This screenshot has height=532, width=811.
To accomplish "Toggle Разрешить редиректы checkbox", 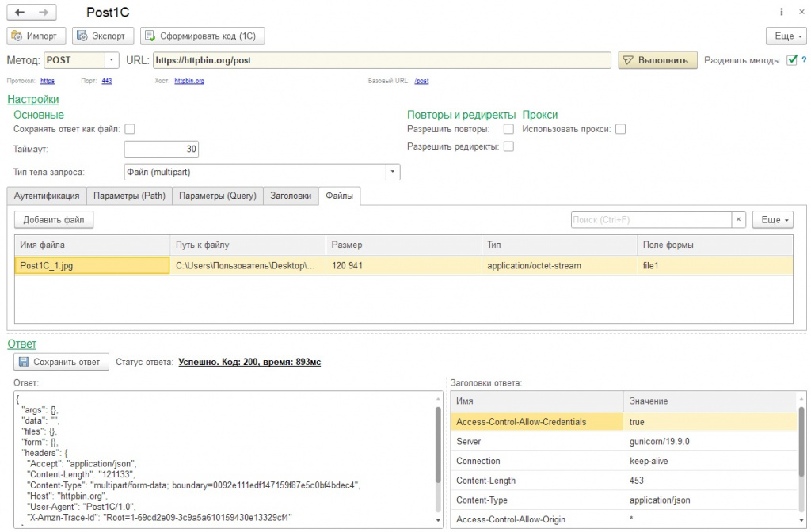I will pos(509,146).
